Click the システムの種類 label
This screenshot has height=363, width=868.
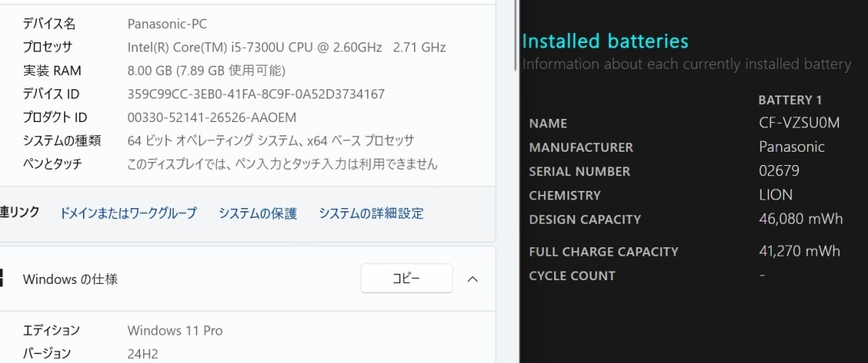pos(62,141)
